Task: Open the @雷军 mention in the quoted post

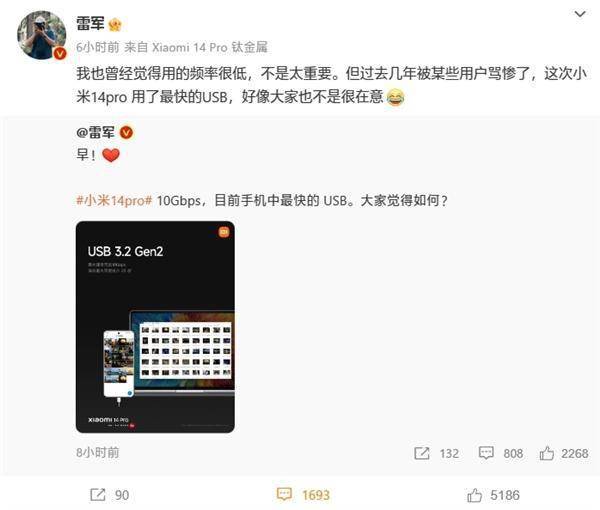Action: (96, 133)
